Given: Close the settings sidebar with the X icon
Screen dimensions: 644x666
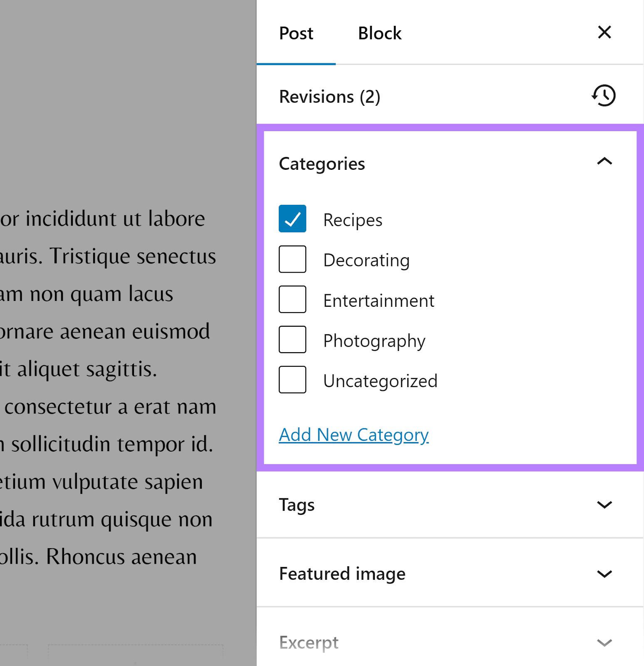Looking at the screenshot, I should click(604, 32).
